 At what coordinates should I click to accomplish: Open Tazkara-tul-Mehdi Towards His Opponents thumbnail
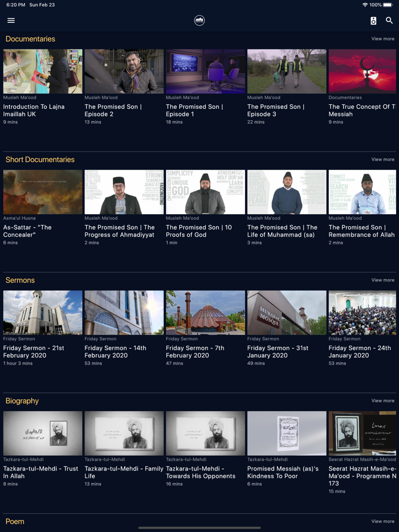pyautogui.click(x=205, y=433)
